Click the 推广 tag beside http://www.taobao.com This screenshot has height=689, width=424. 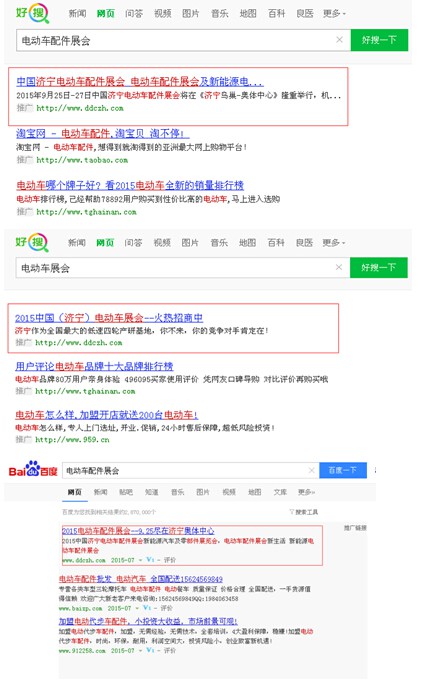click(x=25, y=160)
